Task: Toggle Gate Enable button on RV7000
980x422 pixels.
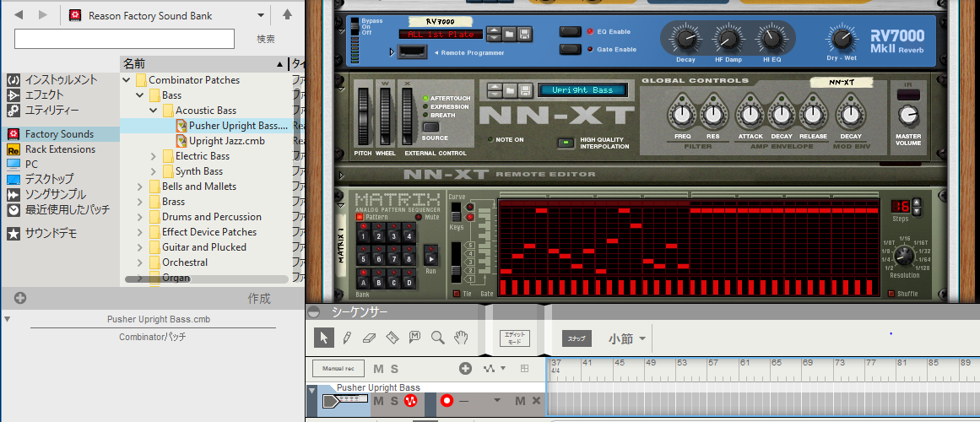Action: pyautogui.click(x=570, y=50)
